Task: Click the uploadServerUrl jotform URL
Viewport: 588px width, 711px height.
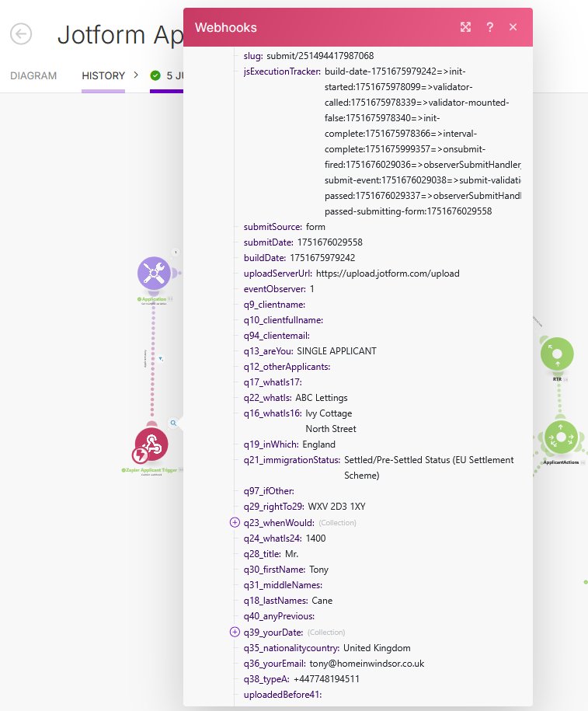Action: 388,274
